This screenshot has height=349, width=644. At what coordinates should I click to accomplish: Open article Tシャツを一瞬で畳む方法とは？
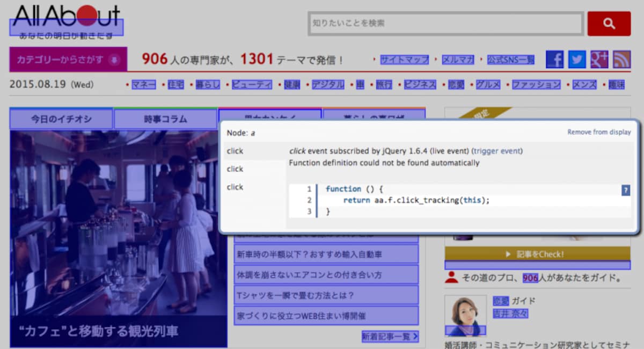tap(326, 295)
